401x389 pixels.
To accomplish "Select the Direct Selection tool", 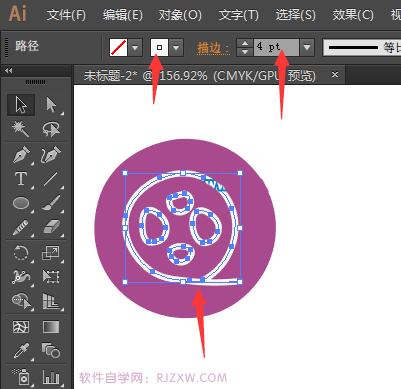I will [51, 105].
